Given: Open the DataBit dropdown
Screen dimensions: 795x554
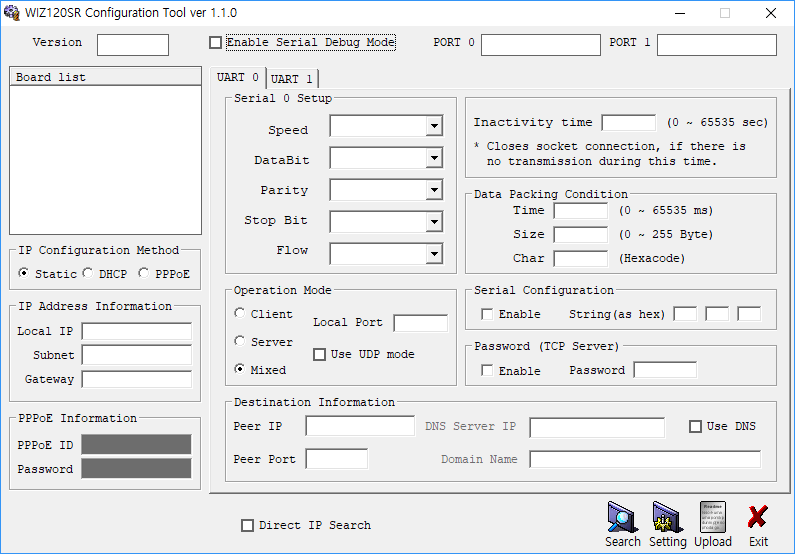Looking at the screenshot, I should click(434, 158).
